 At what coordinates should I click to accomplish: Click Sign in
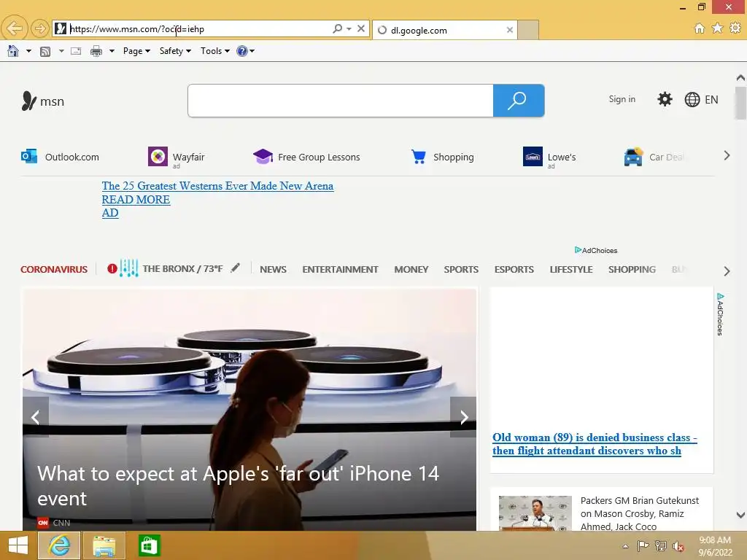622,99
